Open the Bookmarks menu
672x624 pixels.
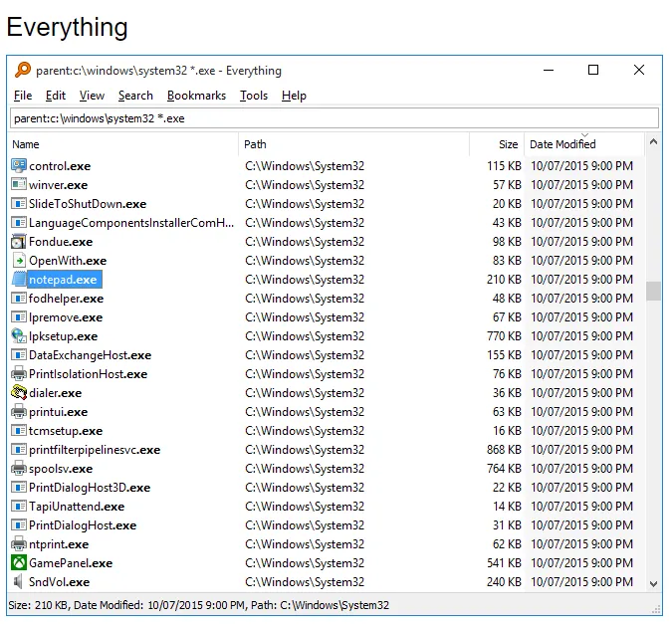pyautogui.click(x=196, y=96)
